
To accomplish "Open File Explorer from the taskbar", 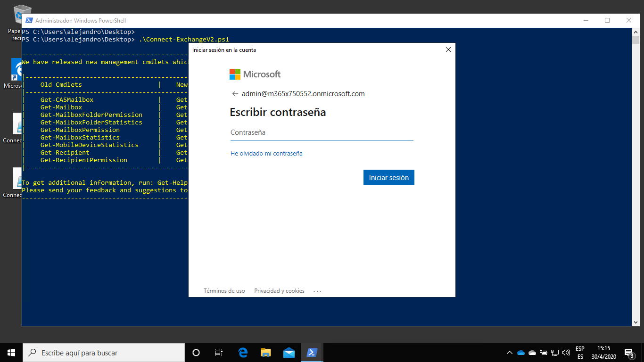I will [265, 352].
